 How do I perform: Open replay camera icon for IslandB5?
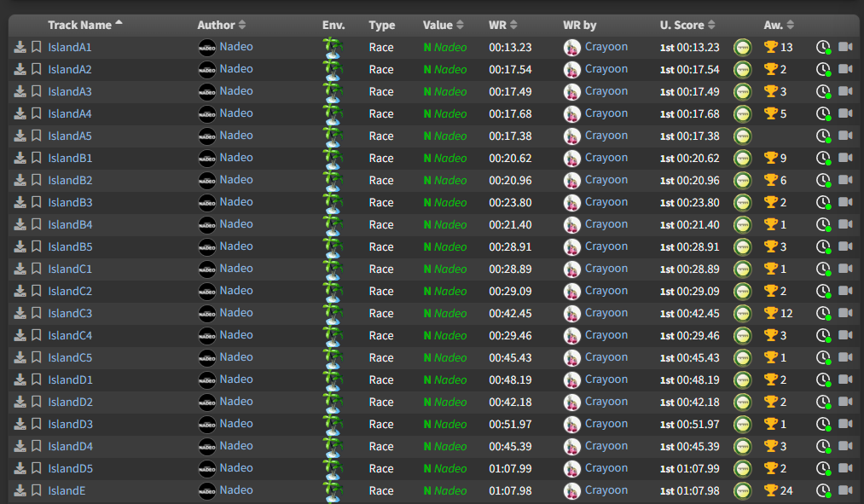click(845, 246)
